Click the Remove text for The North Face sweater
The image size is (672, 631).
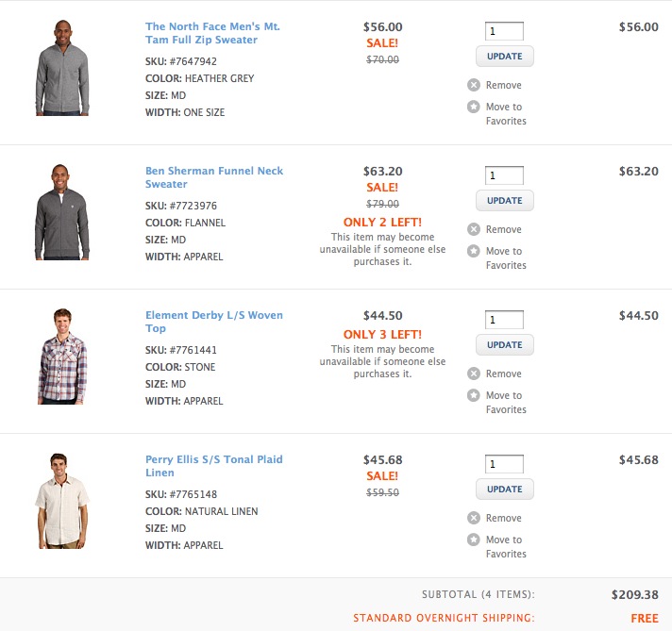click(x=504, y=85)
